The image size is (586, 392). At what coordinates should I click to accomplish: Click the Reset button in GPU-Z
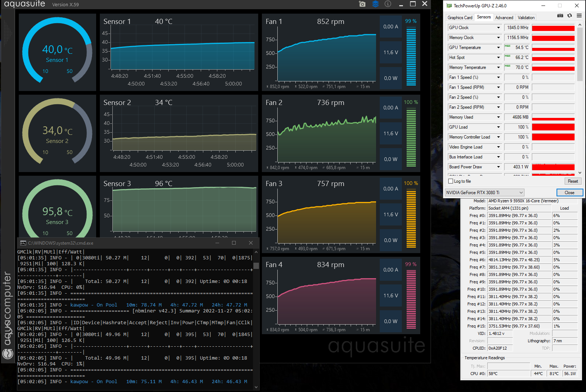573,181
